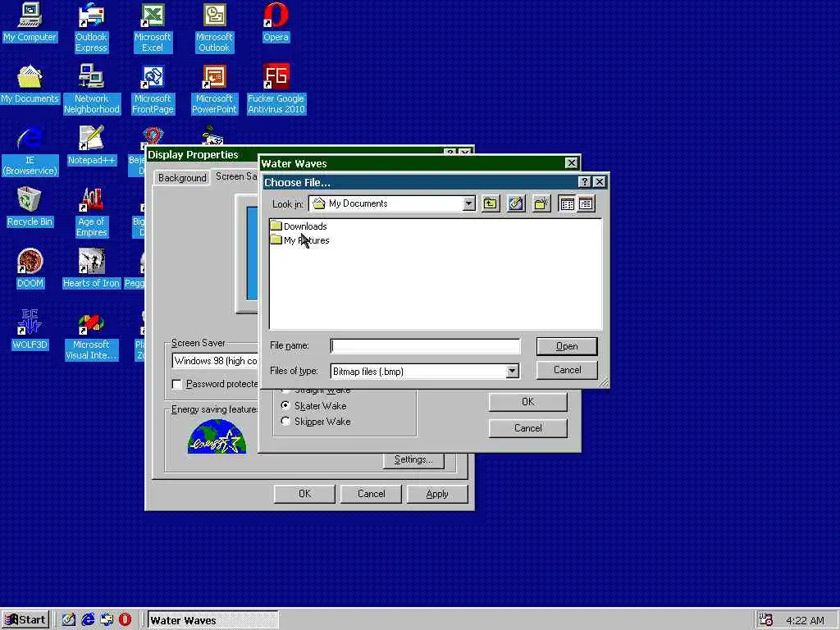The height and width of the screenshot is (630, 840).
Task: Launch DOOM desktop shortcut
Action: 30,269
